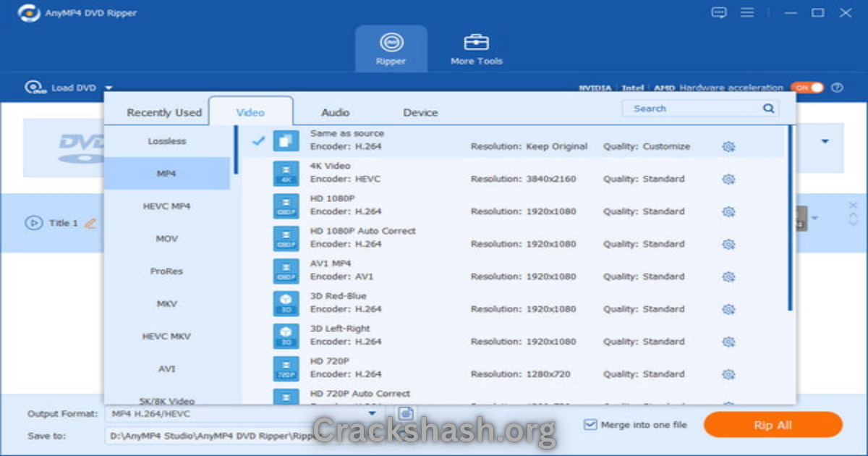Screen dimensions: 868x456
Task: Click the copy settings icon beside Output Format
Action: [406, 413]
